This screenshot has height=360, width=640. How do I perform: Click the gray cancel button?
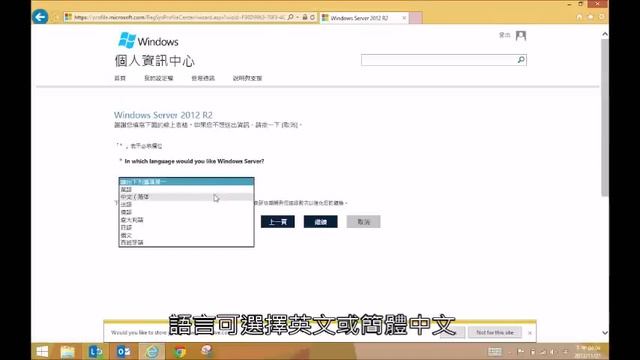click(x=363, y=222)
